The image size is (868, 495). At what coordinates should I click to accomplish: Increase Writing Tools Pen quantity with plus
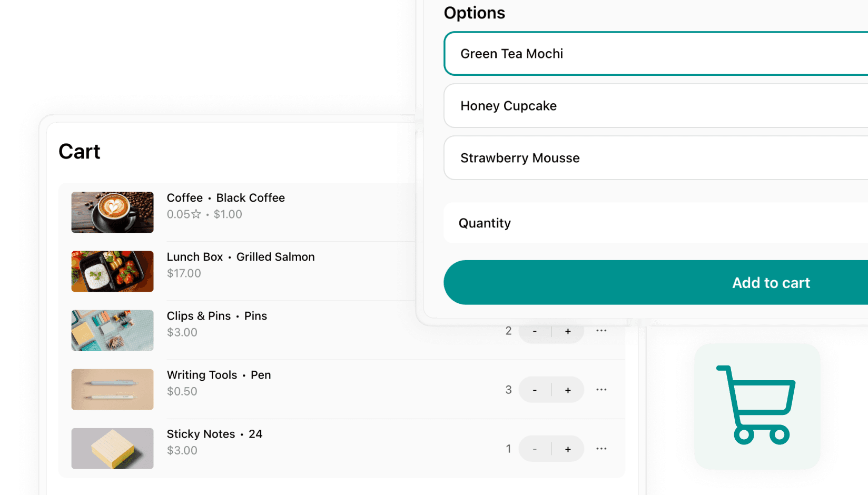[x=568, y=390]
